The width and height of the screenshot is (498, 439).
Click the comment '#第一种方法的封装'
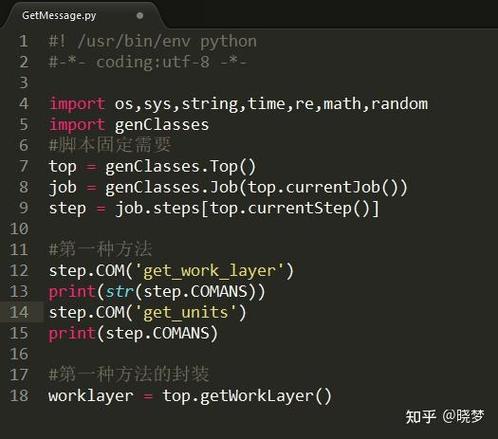[x=129, y=374]
